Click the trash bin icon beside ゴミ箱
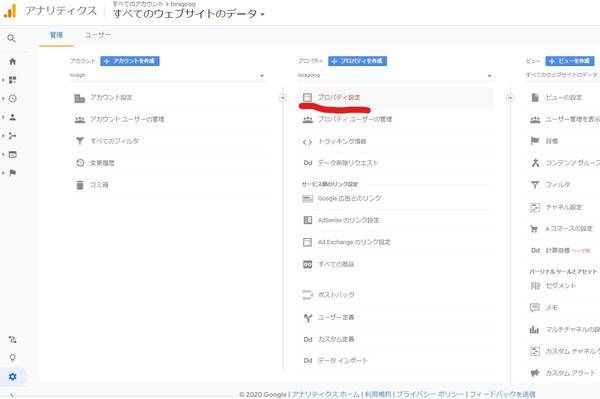 (x=80, y=185)
